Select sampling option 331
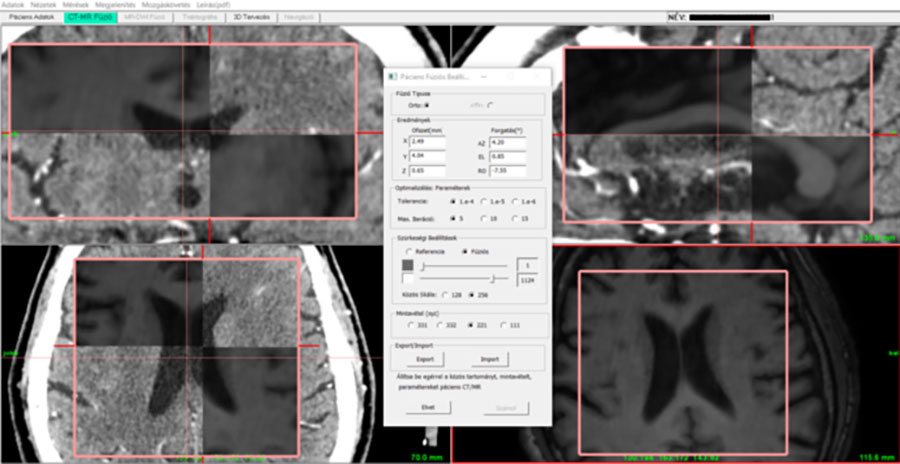This screenshot has height=464, width=900. (411, 325)
